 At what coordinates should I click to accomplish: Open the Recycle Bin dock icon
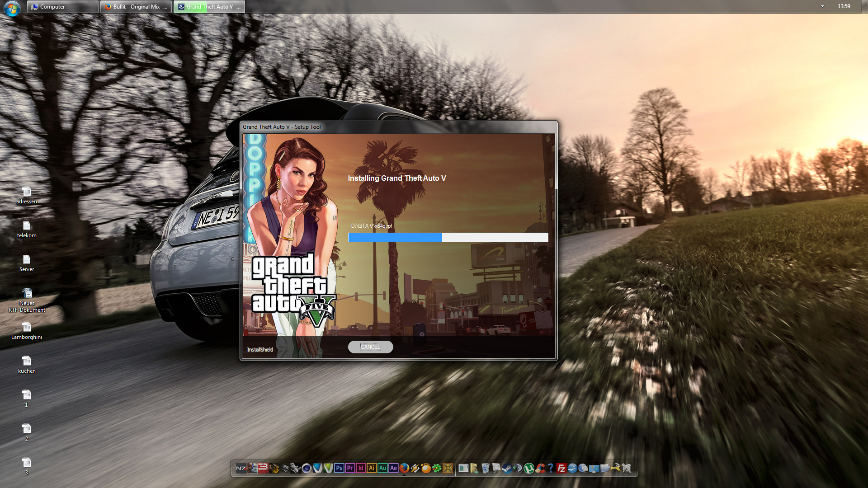(x=486, y=468)
